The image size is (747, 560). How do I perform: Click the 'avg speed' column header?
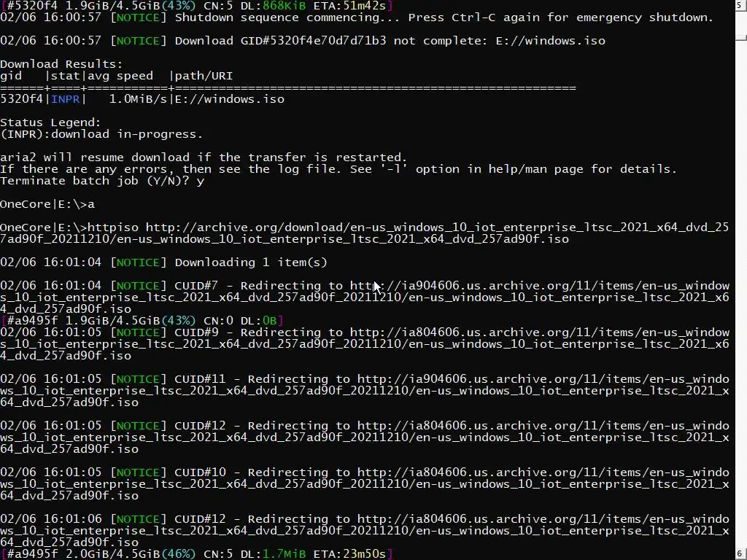pos(120,76)
